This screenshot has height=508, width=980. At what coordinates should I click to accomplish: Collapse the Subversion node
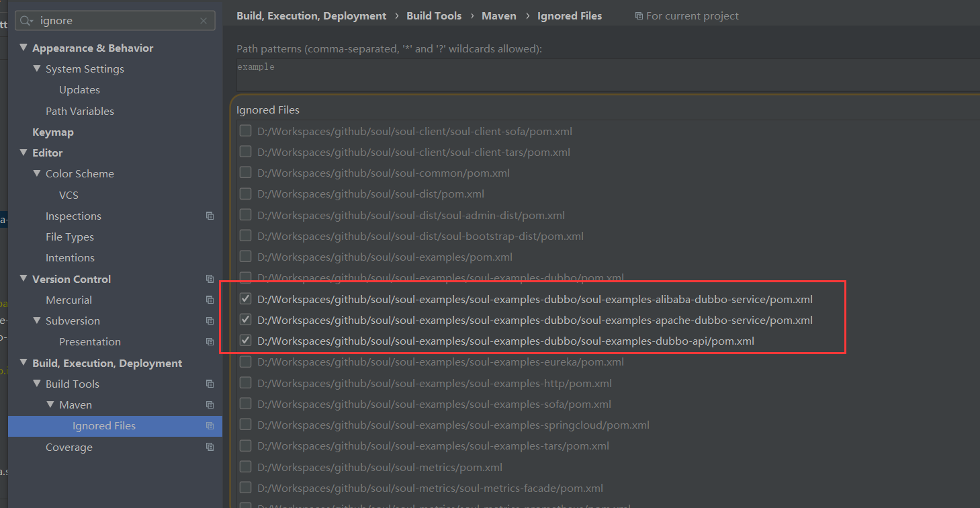[38, 321]
